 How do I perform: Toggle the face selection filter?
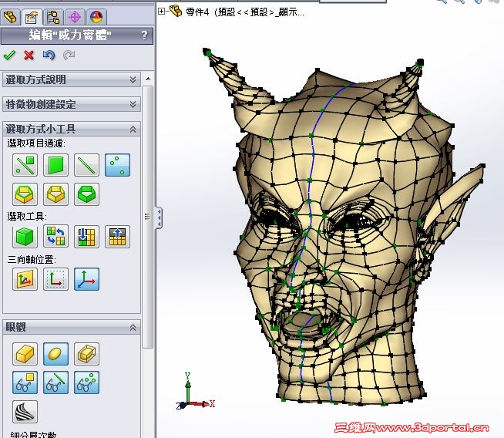tap(56, 165)
